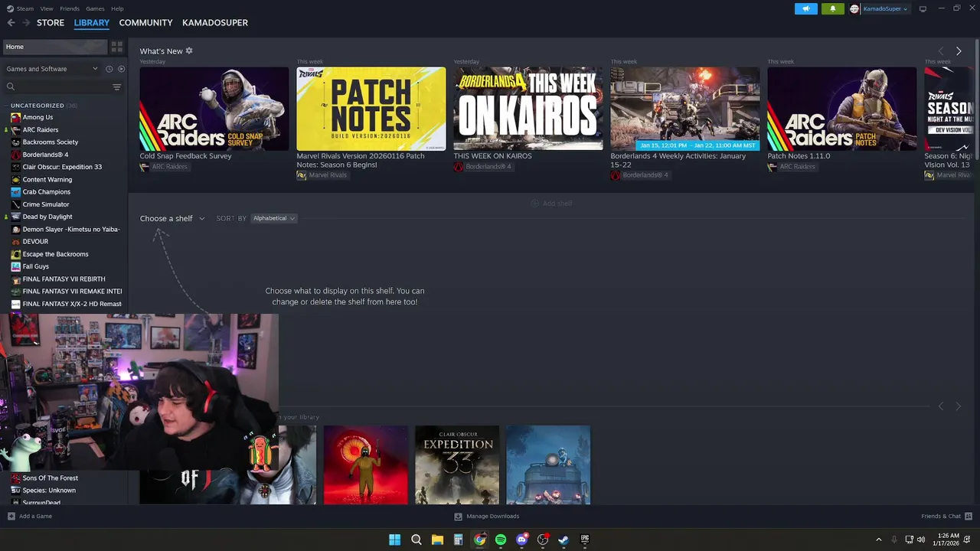This screenshot has height=551, width=980.
Task: Select the Home button in sidebar
Action: coord(54,47)
